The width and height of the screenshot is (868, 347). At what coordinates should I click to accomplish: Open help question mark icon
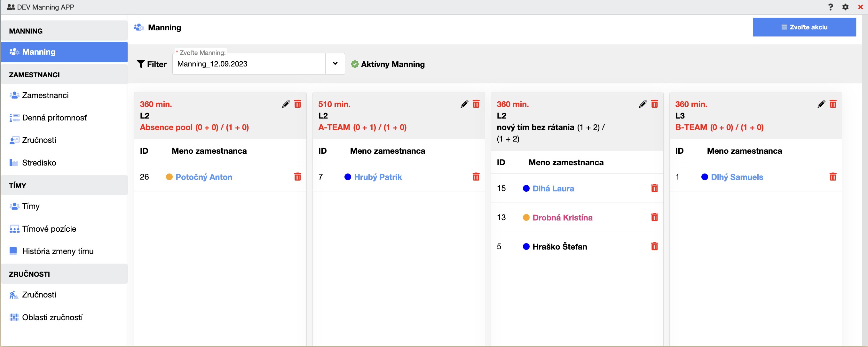tap(830, 7)
